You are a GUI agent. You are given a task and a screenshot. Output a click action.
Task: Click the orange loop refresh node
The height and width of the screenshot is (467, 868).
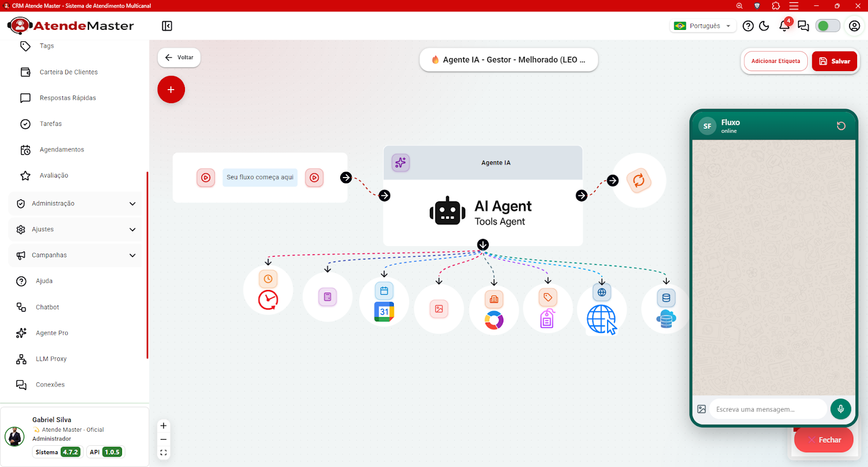coord(639,180)
